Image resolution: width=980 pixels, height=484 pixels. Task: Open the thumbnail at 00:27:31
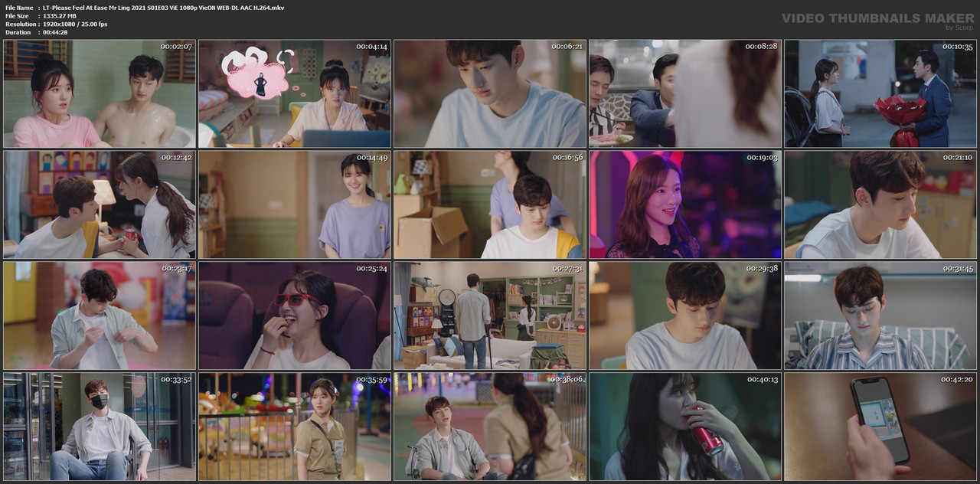coord(490,316)
